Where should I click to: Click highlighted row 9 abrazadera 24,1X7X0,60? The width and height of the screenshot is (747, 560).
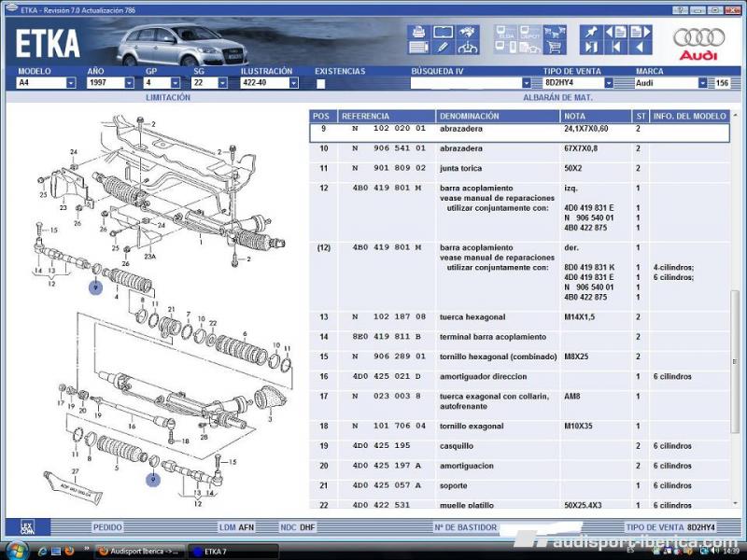(x=519, y=133)
